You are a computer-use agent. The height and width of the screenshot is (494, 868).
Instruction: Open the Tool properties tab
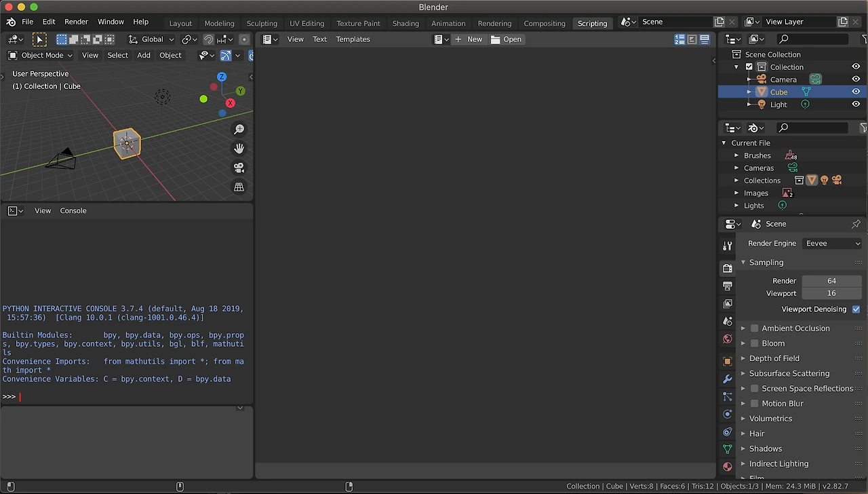click(728, 246)
